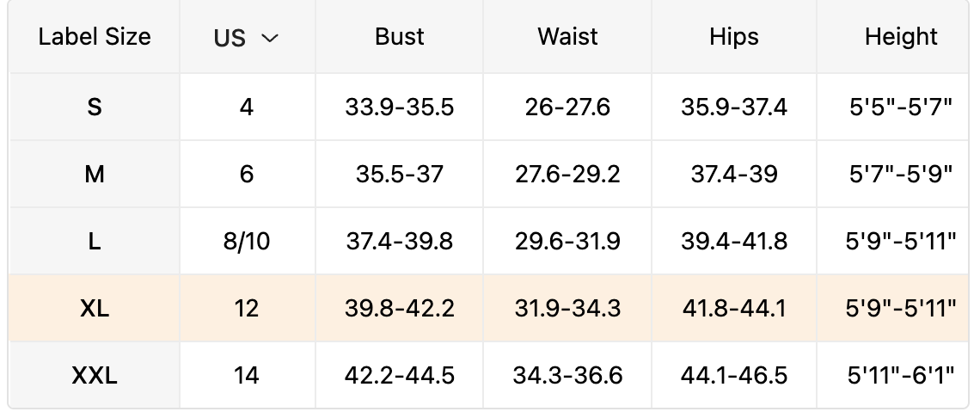Click the Label Size column header
The width and height of the screenshot is (980, 418).
pyautogui.click(x=95, y=37)
